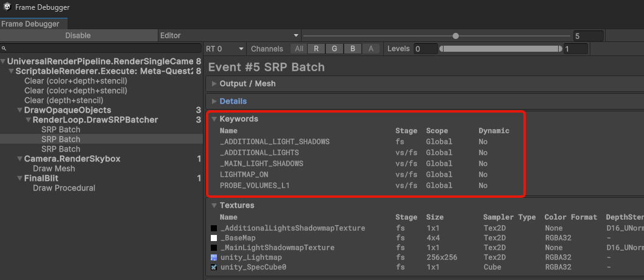Click the _MainLightShadowmapTexture preview icon
644x280 pixels.
click(x=214, y=248)
